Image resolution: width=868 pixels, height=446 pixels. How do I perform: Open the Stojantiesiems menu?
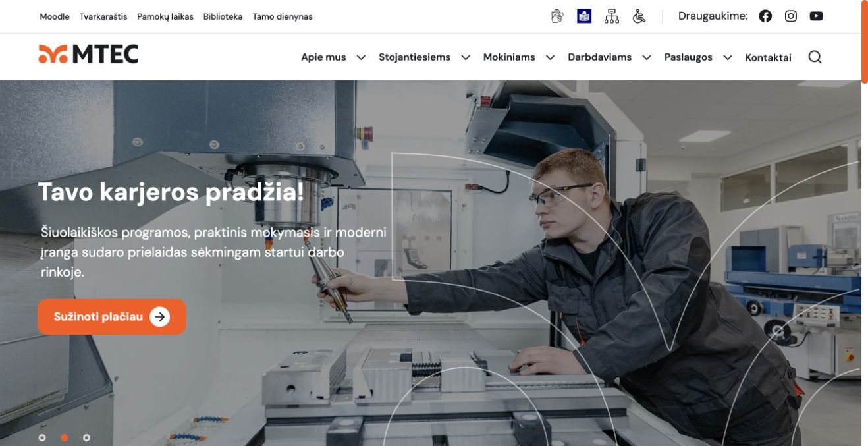pos(414,57)
